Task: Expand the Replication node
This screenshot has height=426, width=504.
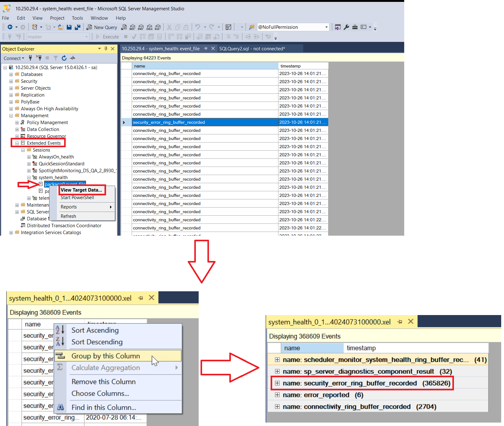Action: tap(11, 95)
